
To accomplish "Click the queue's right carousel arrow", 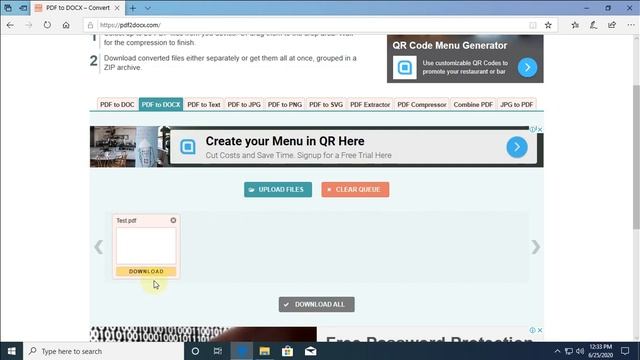I will (x=536, y=247).
